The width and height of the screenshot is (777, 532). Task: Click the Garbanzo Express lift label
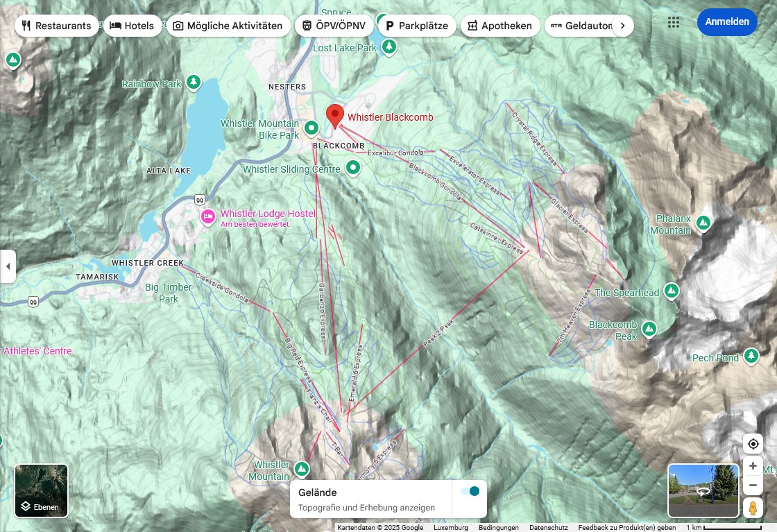click(322, 311)
